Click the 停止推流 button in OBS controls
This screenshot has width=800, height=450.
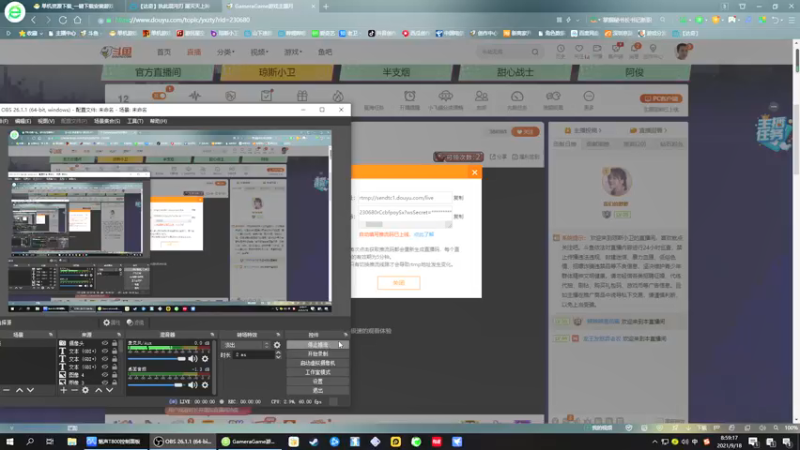click(317, 345)
